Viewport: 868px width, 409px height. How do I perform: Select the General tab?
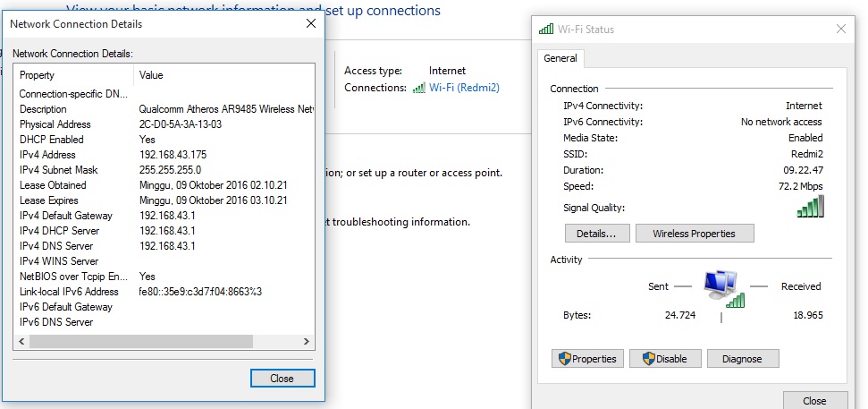pyautogui.click(x=560, y=58)
